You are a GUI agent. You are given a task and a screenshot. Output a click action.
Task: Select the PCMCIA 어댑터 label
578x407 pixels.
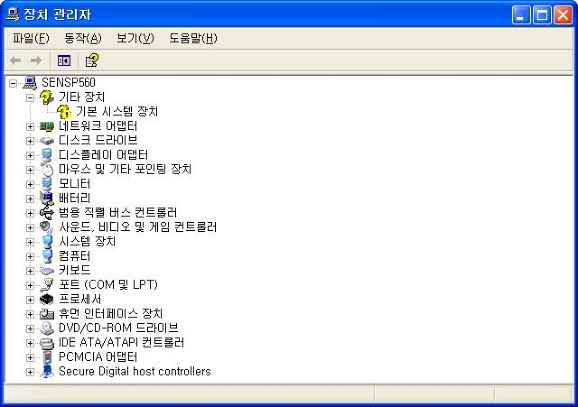click(98, 357)
